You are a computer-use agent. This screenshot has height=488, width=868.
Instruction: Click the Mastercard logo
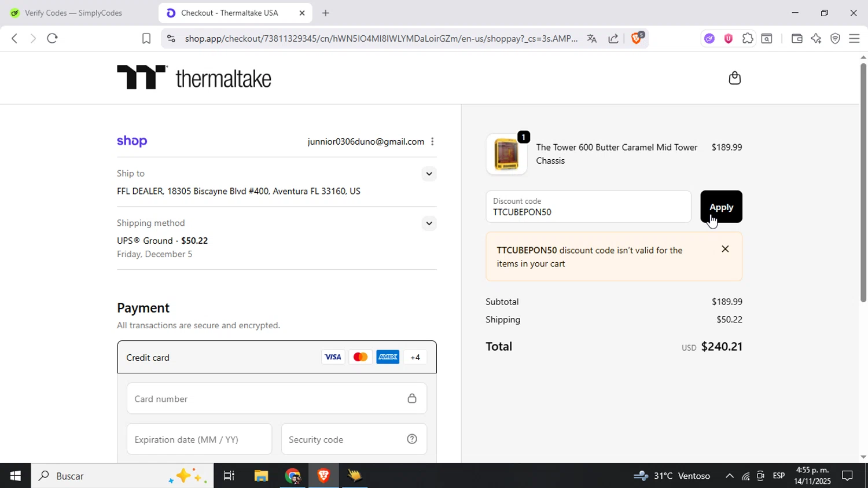coord(360,357)
